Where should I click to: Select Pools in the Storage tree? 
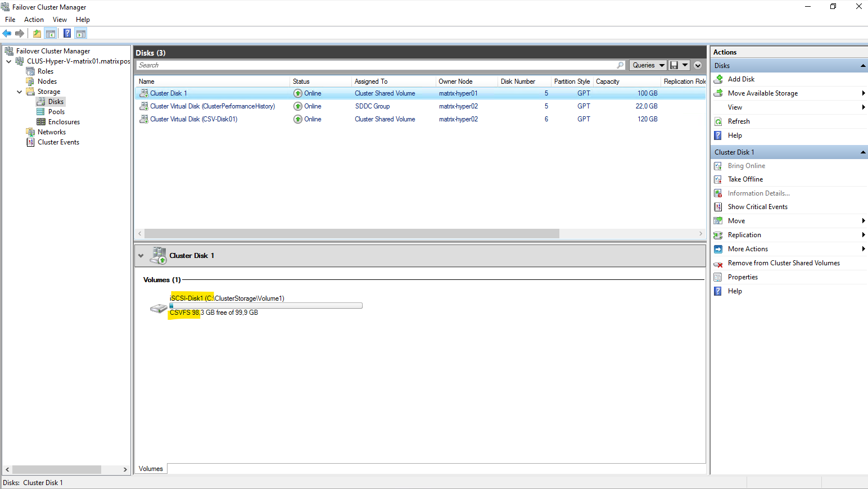(x=56, y=112)
